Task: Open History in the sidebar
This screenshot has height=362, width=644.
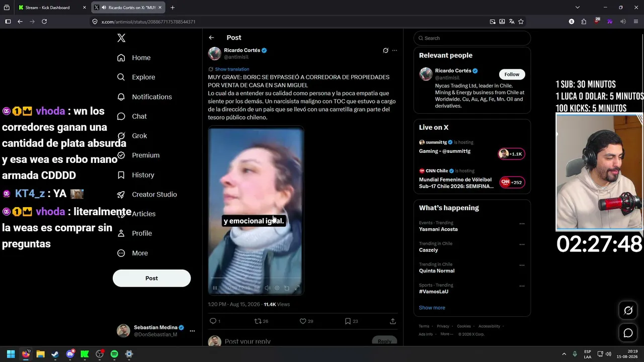Action: click(x=135, y=175)
